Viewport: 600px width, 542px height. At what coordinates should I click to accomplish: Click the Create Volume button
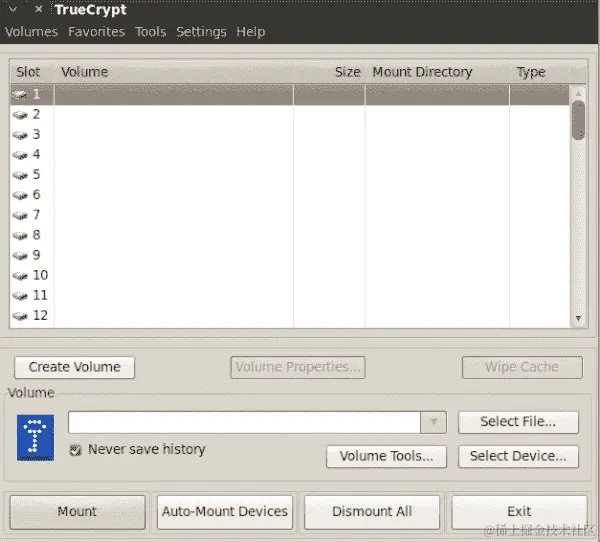pos(75,367)
